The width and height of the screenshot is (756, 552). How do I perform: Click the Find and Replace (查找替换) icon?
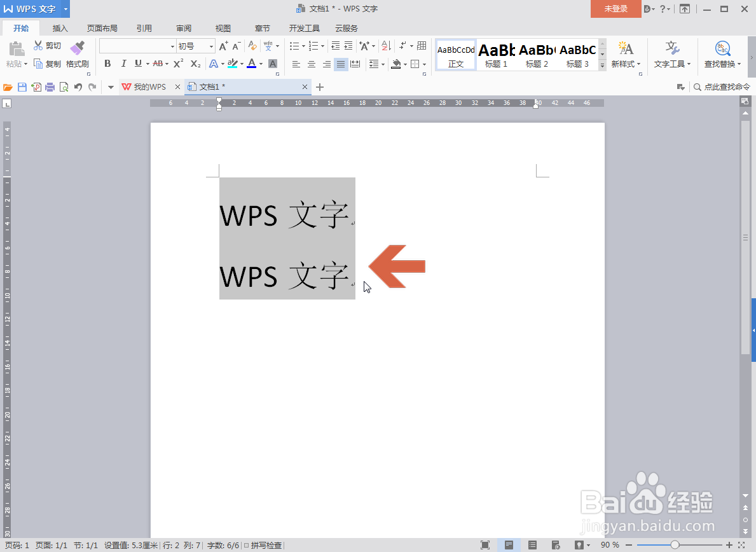[722, 49]
